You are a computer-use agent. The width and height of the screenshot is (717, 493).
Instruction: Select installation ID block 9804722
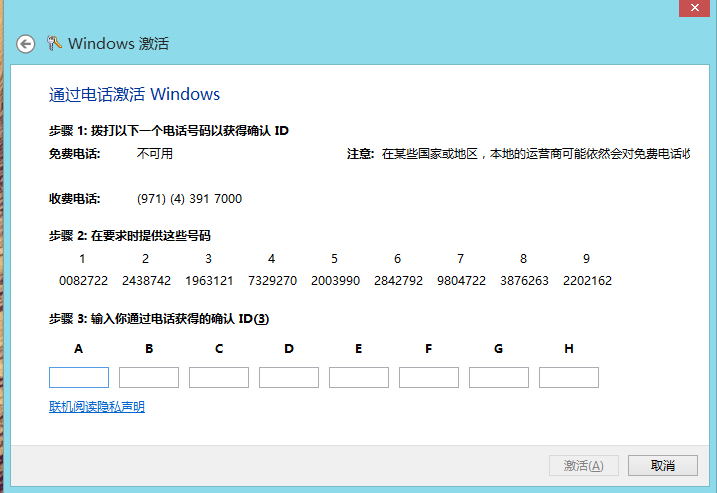coord(461,280)
